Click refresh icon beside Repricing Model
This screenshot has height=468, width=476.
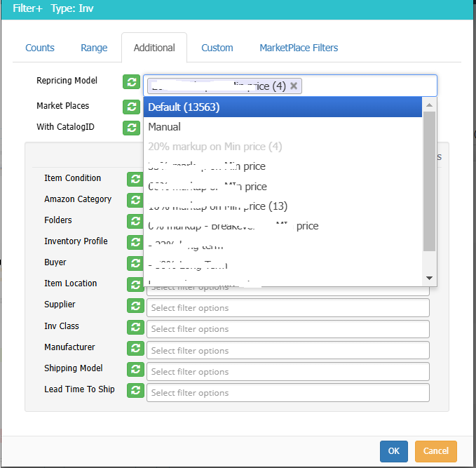(x=131, y=82)
